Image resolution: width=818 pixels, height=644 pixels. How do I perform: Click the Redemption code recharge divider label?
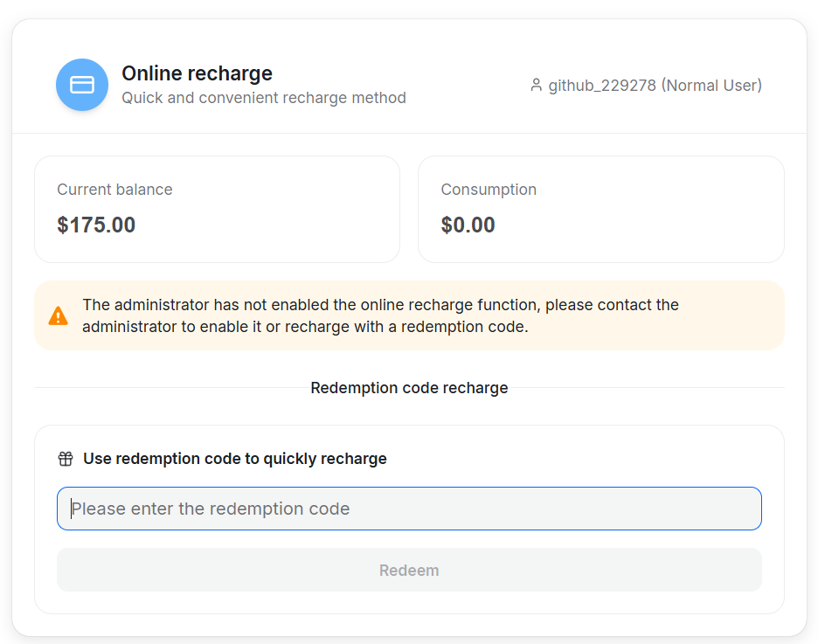[x=409, y=388]
